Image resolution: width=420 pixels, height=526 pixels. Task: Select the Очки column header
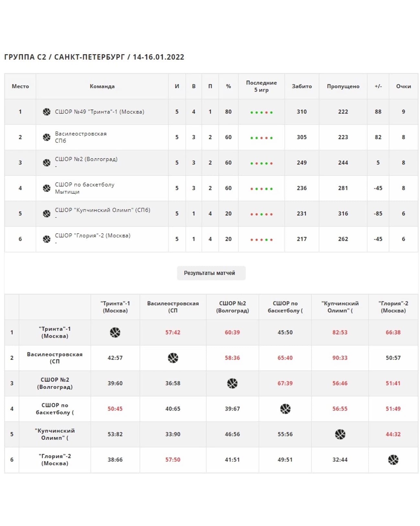click(403, 86)
